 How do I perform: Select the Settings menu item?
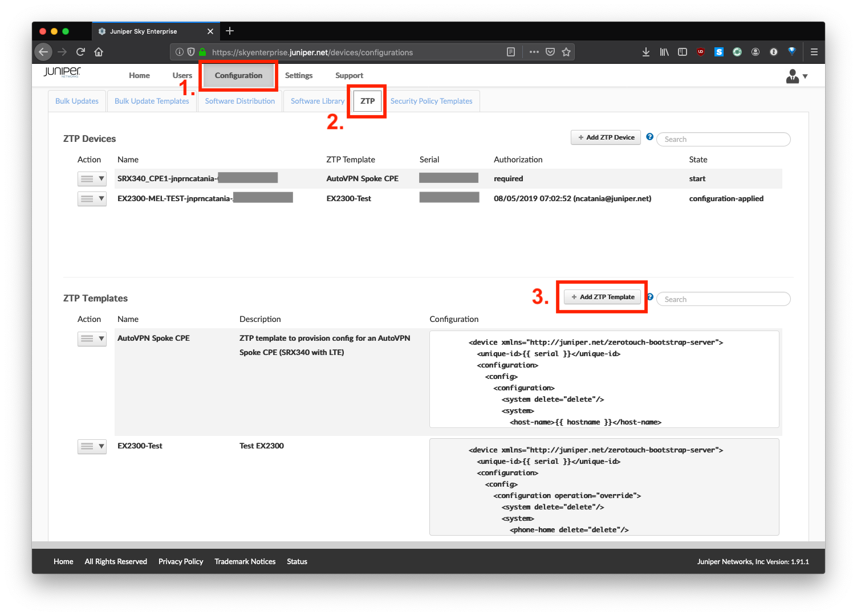[x=299, y=75]
